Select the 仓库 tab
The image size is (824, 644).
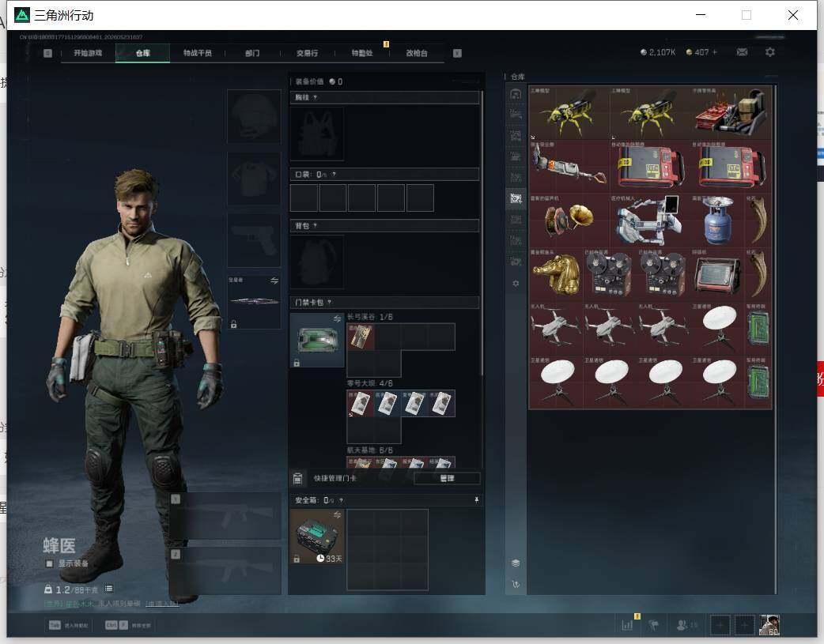(143, 53)
